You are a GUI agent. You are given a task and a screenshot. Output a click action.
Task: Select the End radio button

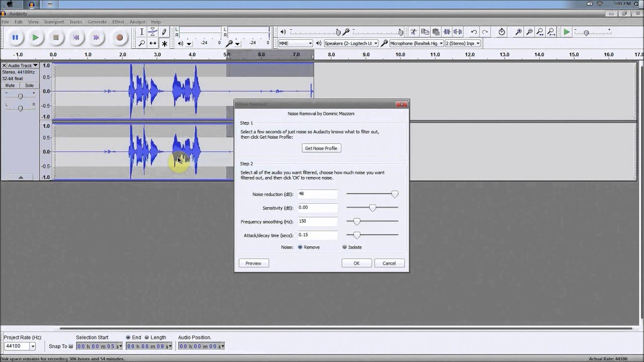(x=128, y=337)
